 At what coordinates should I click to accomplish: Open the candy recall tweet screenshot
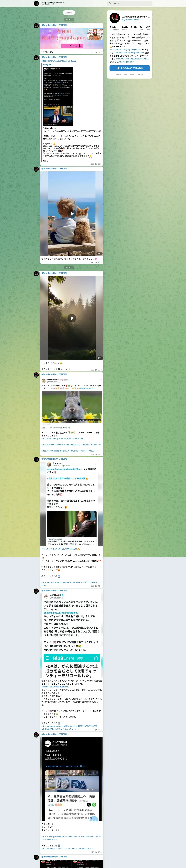click(72, 635)
